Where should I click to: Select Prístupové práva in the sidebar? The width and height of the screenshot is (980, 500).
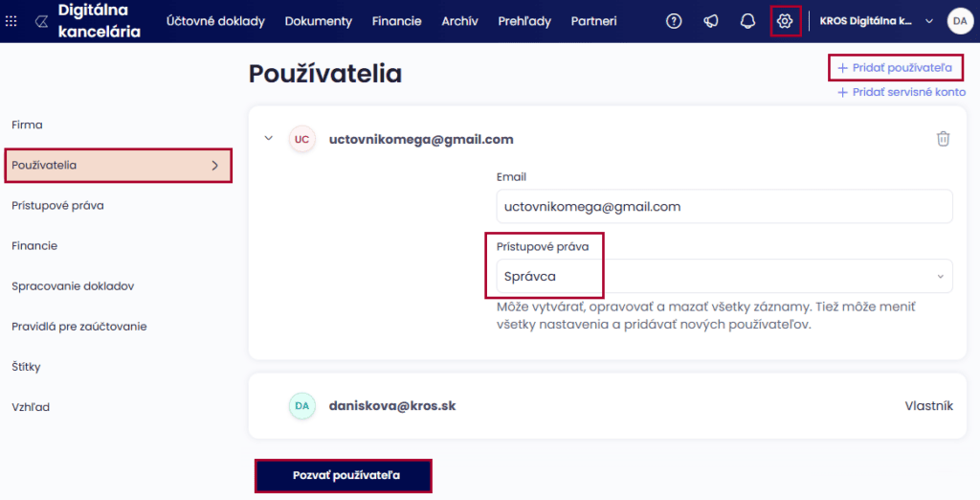(x=57, y=205)
